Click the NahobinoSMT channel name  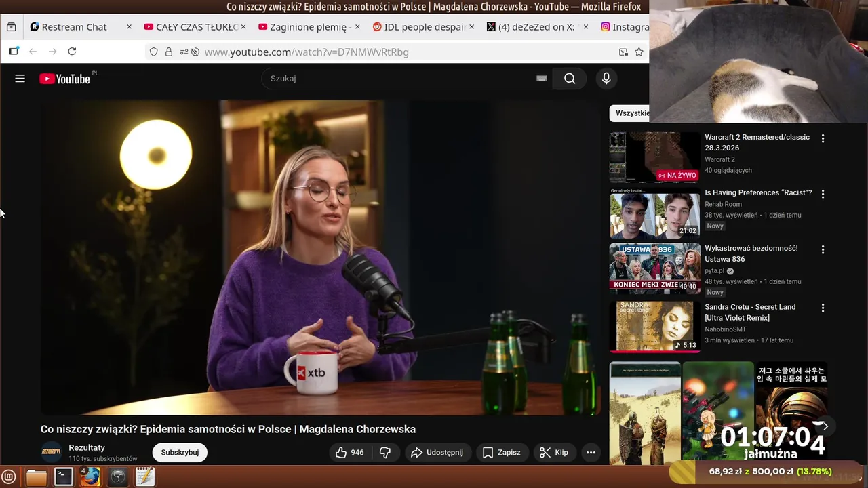(x=725, y=329)
